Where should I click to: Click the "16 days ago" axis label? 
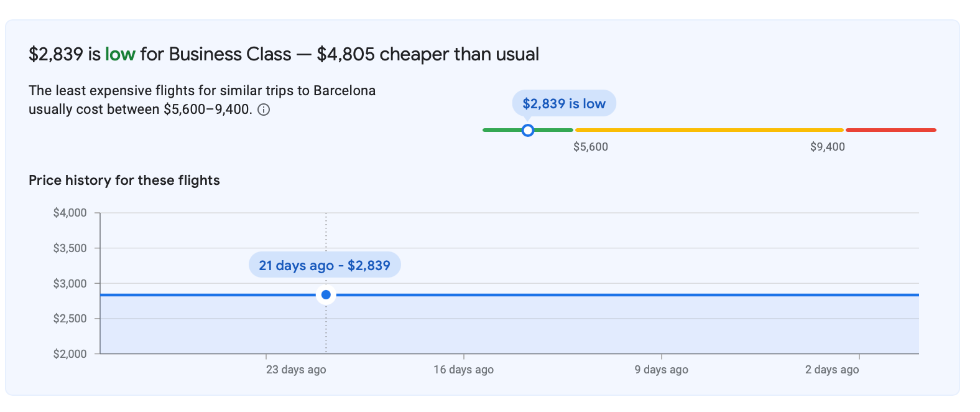pos(463,370)
